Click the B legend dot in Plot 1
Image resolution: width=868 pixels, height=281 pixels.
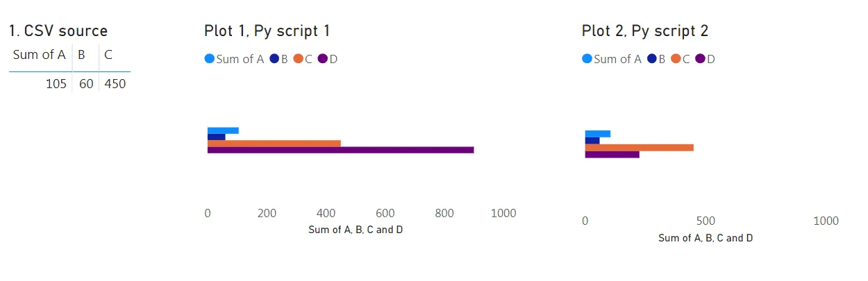(274, 59)
